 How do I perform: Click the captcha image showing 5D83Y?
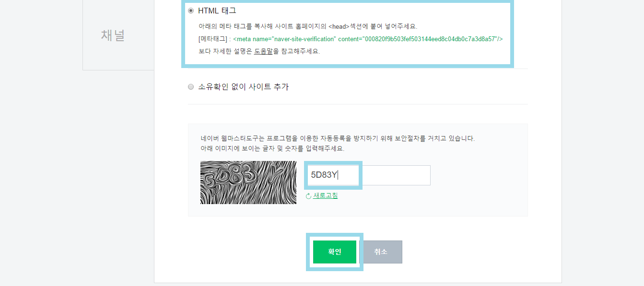pos(248,183)
